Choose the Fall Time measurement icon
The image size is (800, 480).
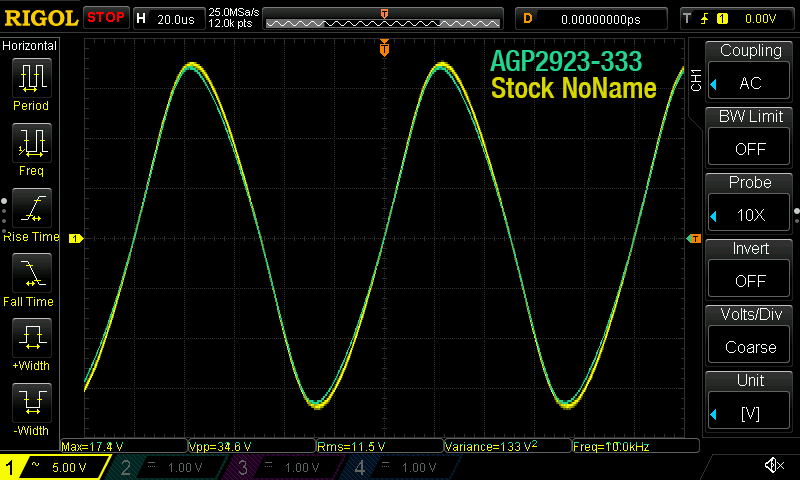click(x=31, y=272)
